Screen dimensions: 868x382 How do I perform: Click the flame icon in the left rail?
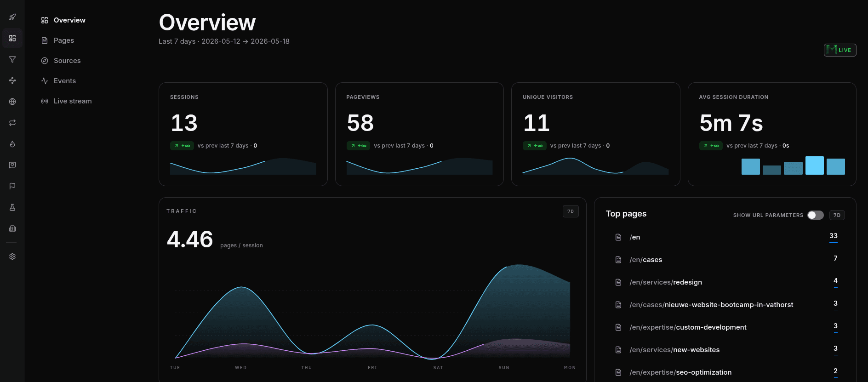(x=12, y=144)
